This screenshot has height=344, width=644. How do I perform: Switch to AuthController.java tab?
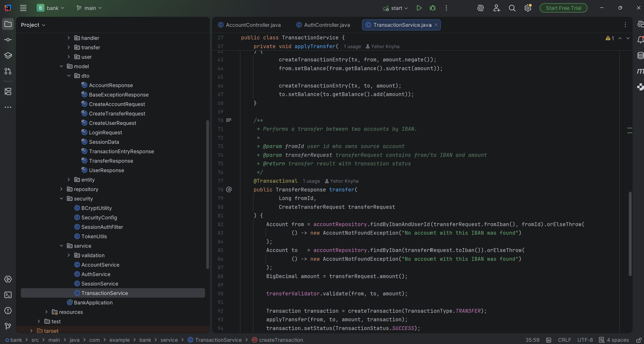[323, 25]
